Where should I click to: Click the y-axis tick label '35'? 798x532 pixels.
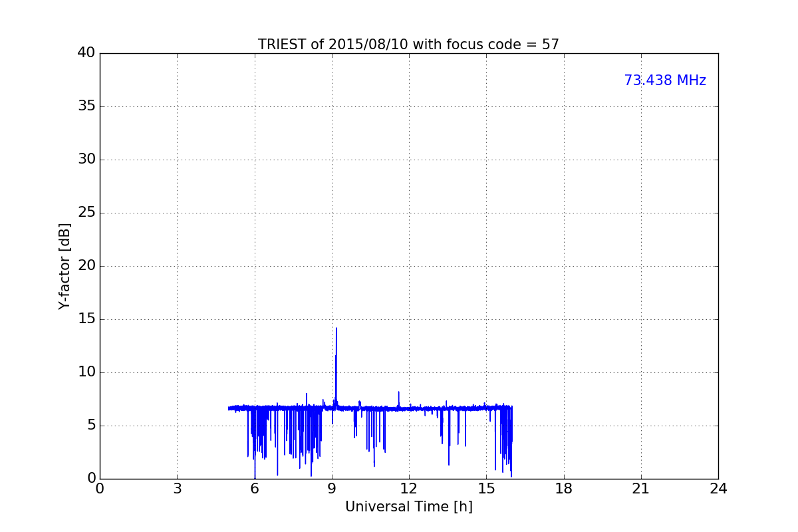(x=86, y=106)
